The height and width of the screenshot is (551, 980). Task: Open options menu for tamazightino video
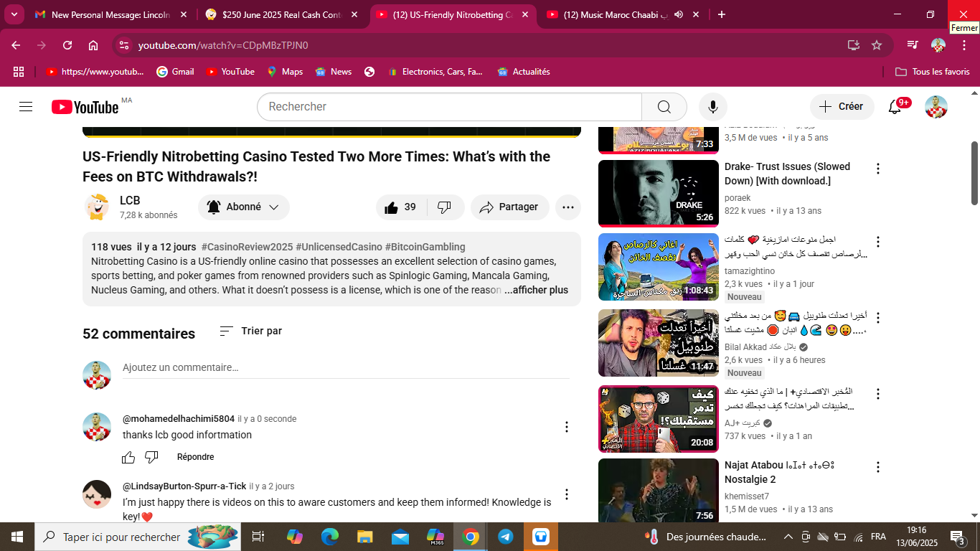pos(877,242)
